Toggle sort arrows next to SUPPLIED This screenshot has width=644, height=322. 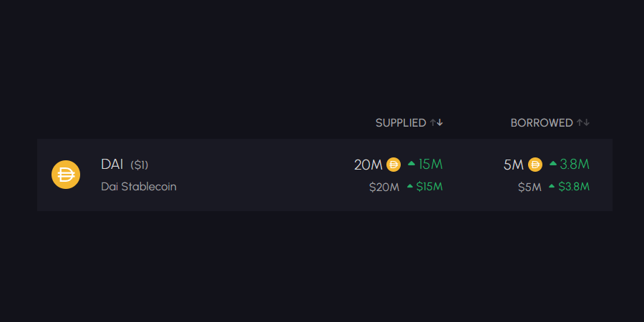tap(436, 122)
